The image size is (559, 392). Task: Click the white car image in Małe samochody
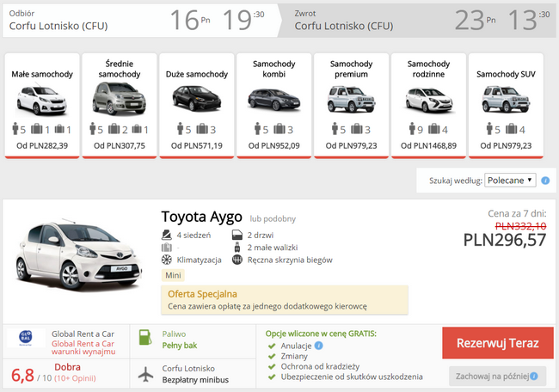(42, 101)
